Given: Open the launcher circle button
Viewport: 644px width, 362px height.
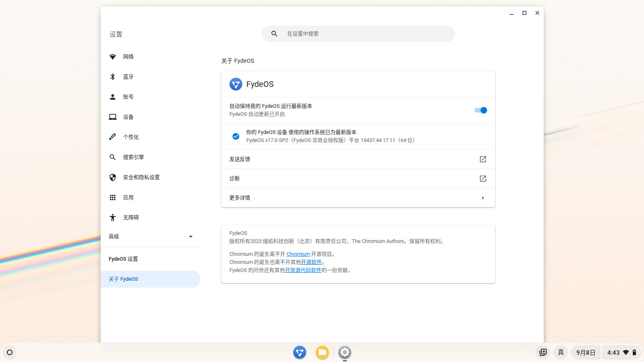Looking at the screenshot, I should click(x=10, y=352).
